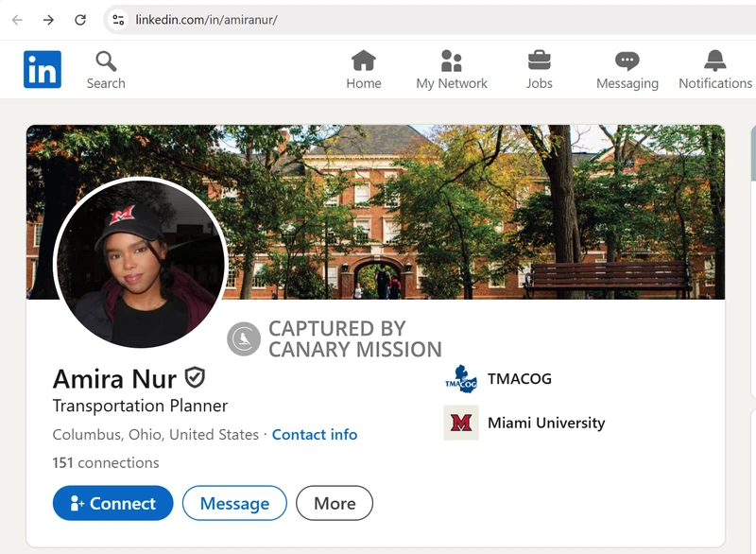This screenshot has height=554, width=756.
Task: Click browser back arrow
Action: pos(17,20)
